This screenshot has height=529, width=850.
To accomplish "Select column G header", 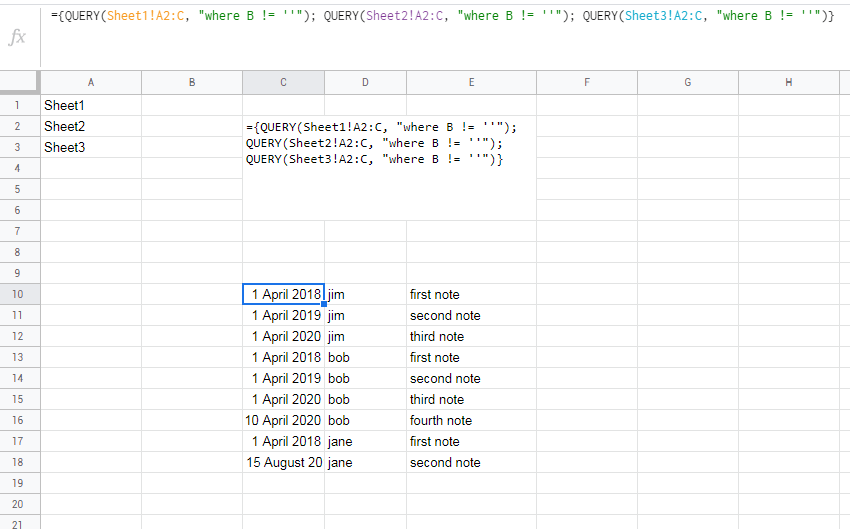I will (688, 82).
